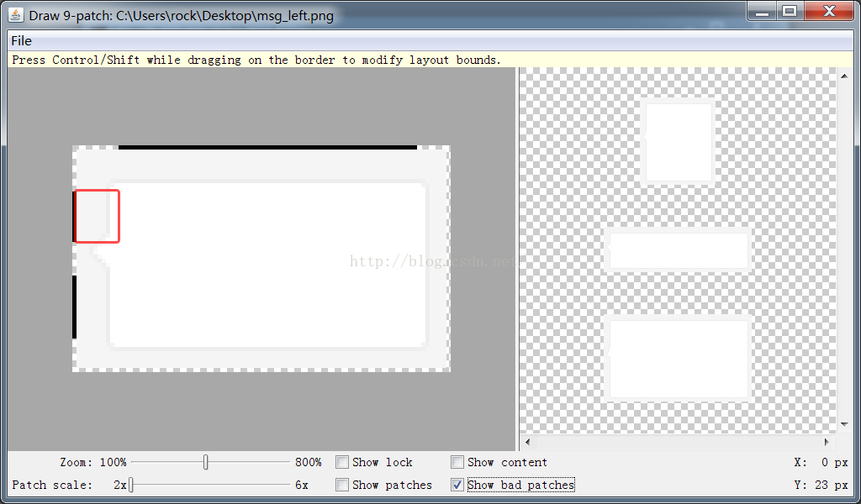Click the vertically stretched preview thumbnail
This screenshot has height=504, width=861.
pyautogui.click(x=679, y=142)
